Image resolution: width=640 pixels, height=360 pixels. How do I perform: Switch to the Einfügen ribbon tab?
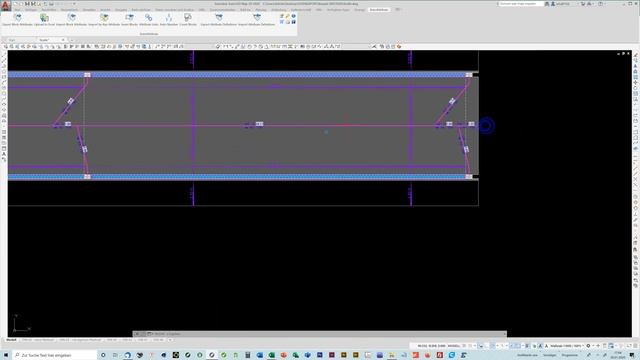31,9
